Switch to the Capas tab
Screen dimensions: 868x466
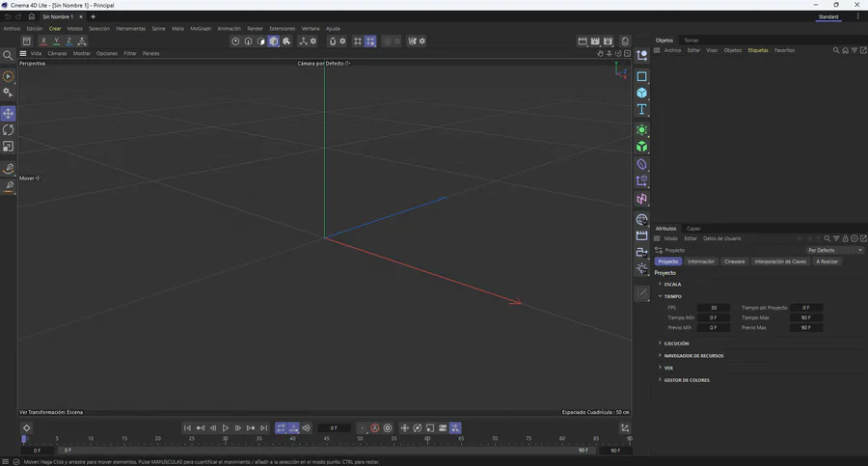point(693,229)
